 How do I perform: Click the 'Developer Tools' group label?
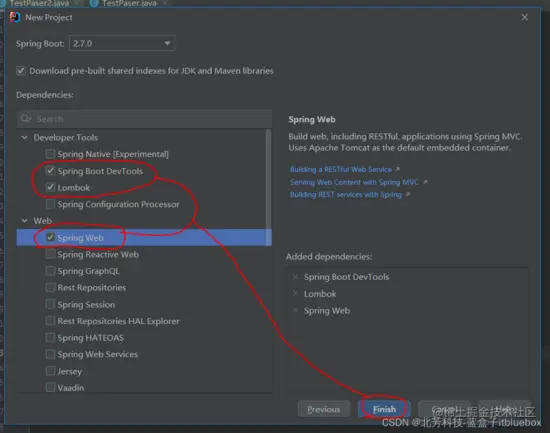coord(66,138)
